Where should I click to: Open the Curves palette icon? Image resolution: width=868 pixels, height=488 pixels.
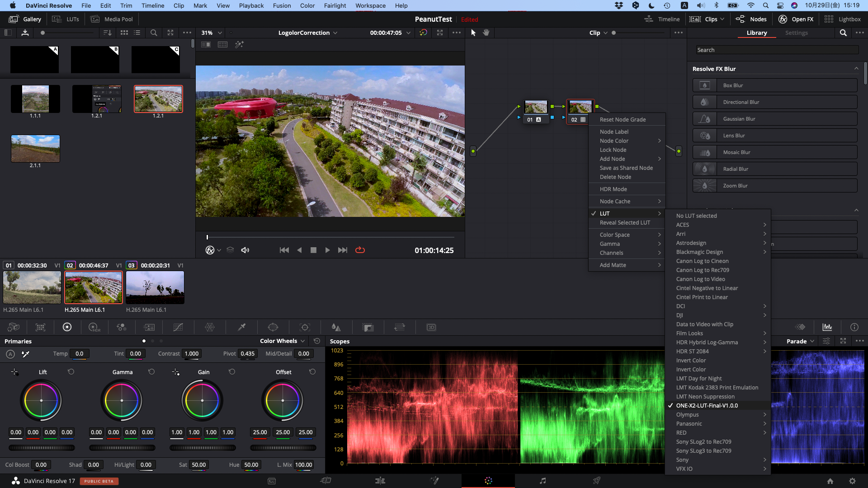click(x=178, y=327)
